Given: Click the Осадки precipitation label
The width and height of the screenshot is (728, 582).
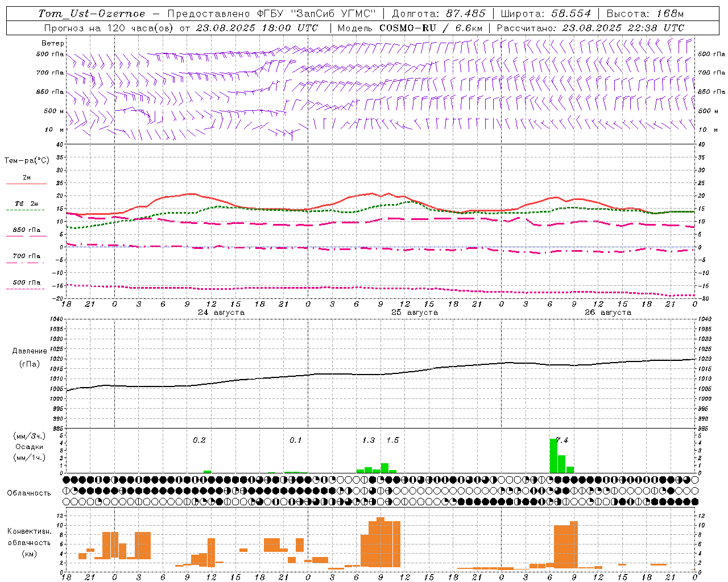Looking at the screenshot, I should [29, 447].
